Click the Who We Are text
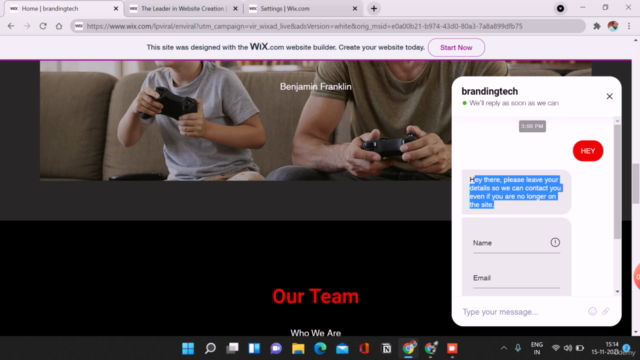Viewport: 640px width, 360px height. (316, 333)
